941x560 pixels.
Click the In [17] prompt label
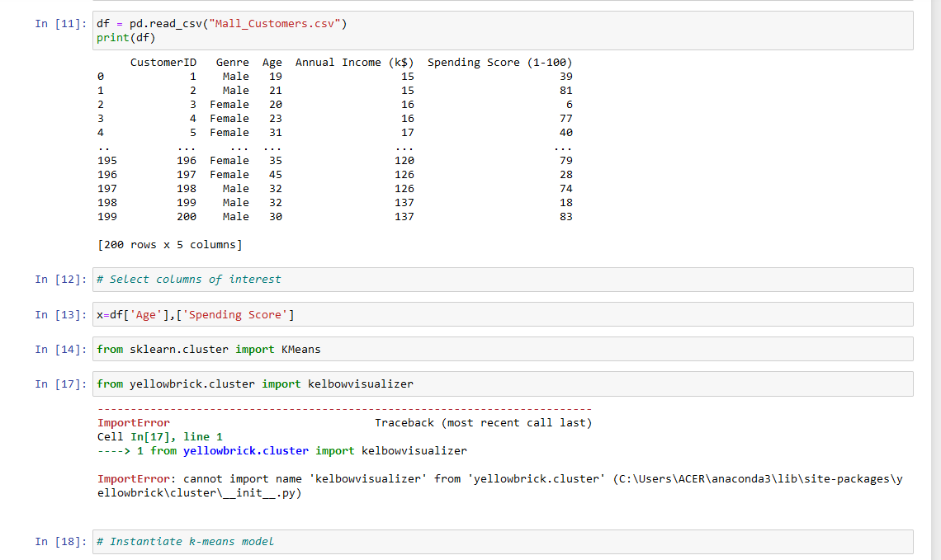point(58,384)
